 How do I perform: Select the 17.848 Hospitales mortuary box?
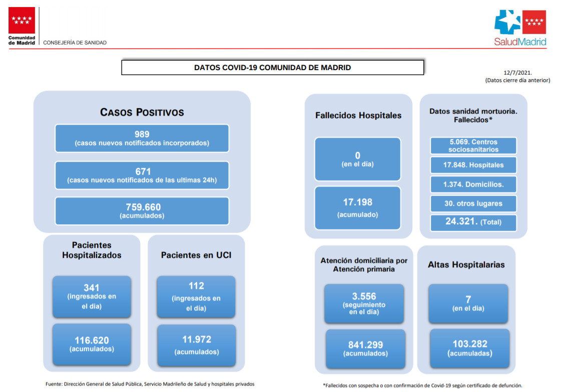point(473,165)
